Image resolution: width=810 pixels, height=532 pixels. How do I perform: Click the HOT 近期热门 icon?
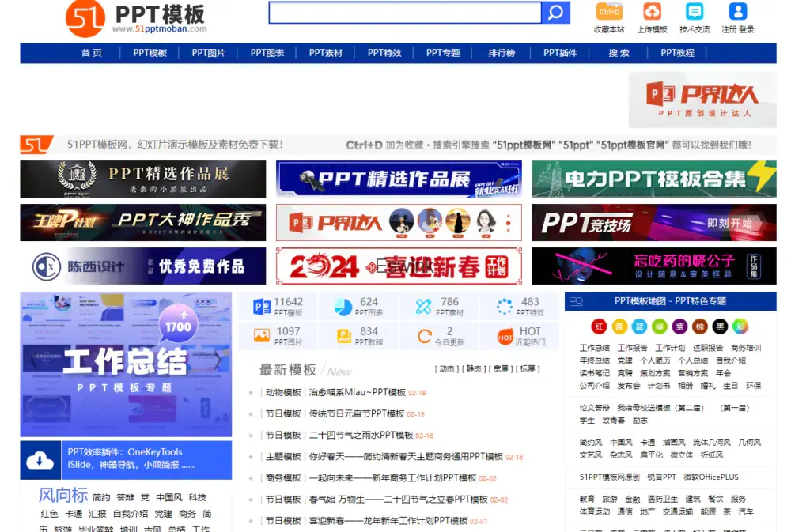(x=505, y=337)
